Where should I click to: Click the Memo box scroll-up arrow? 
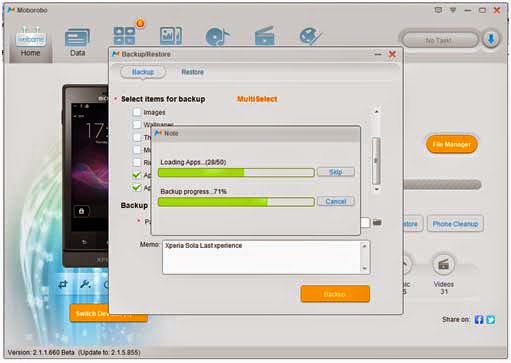pos(364,246)
